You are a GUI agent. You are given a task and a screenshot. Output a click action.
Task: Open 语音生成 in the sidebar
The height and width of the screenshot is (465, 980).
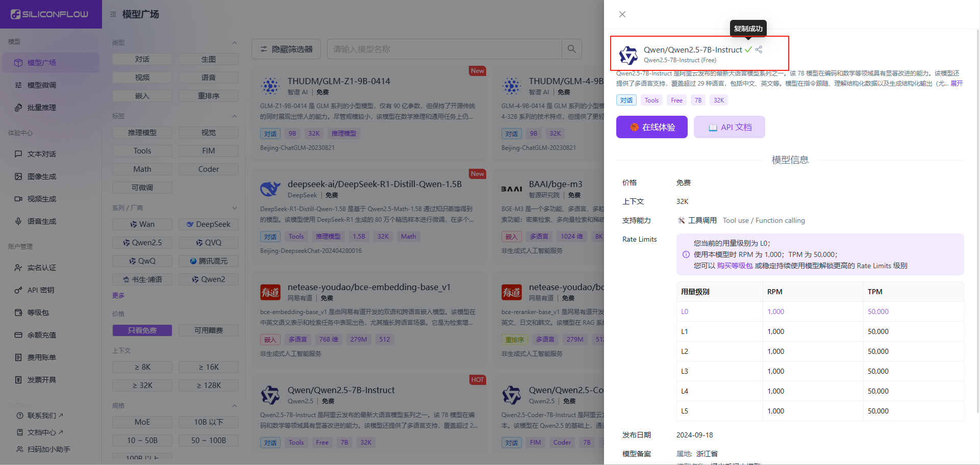pos(41,221)
